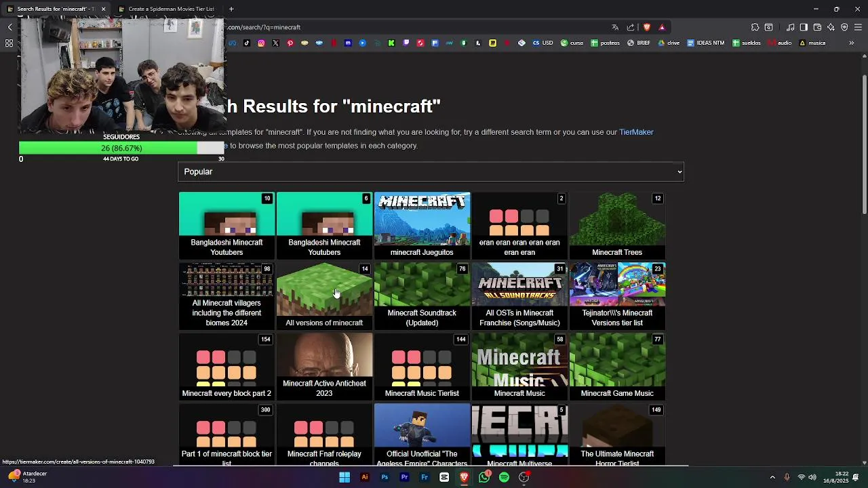The width and height of the screenshot is (868, 488).
Task: Open the musica bookmark
Action: pos(812,43)
